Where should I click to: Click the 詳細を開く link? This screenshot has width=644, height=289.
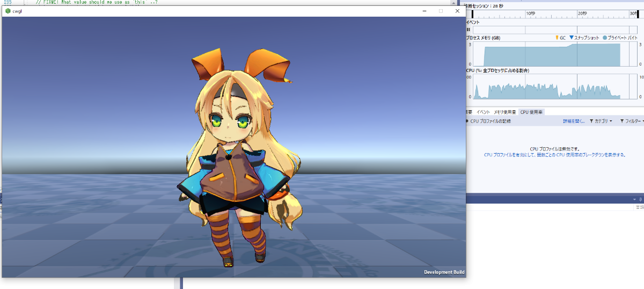(574, 121)
